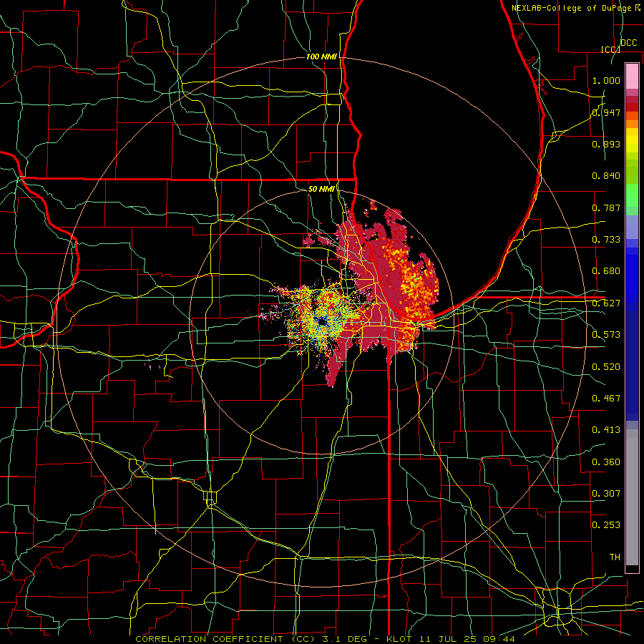Select the 0.307 scale value

(x=606, y=494)
